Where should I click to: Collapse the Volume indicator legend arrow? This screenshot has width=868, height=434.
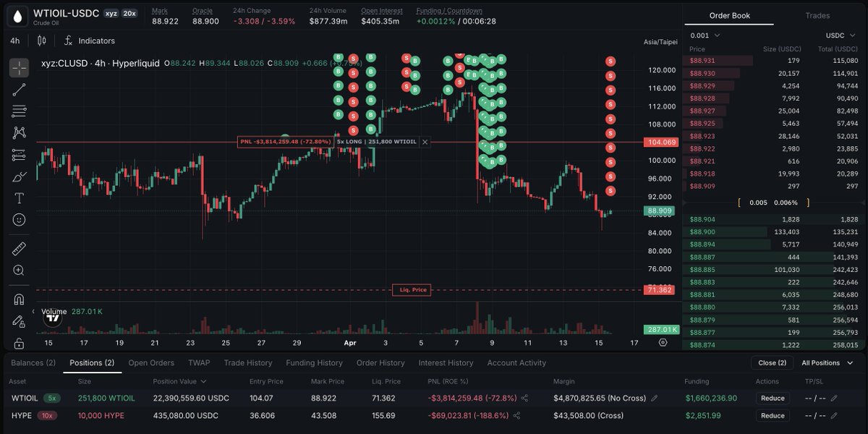33,312
